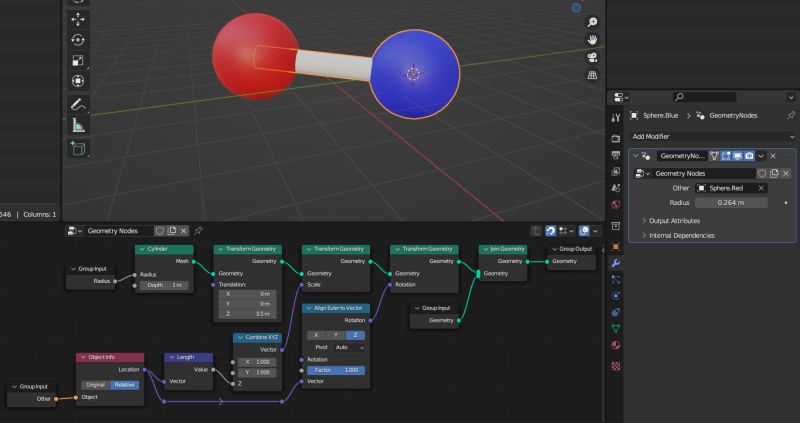The height and width of the screenshot is (423, 800).
Task: Open properties editor type dropdown
Action: pyautogui.click(x=620, y=97)
